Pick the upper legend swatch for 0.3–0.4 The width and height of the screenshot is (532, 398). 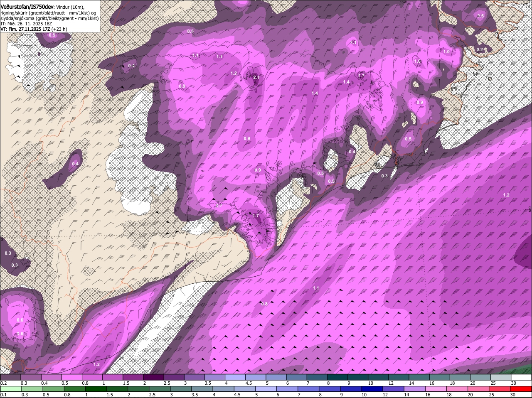tap(31, 377)
